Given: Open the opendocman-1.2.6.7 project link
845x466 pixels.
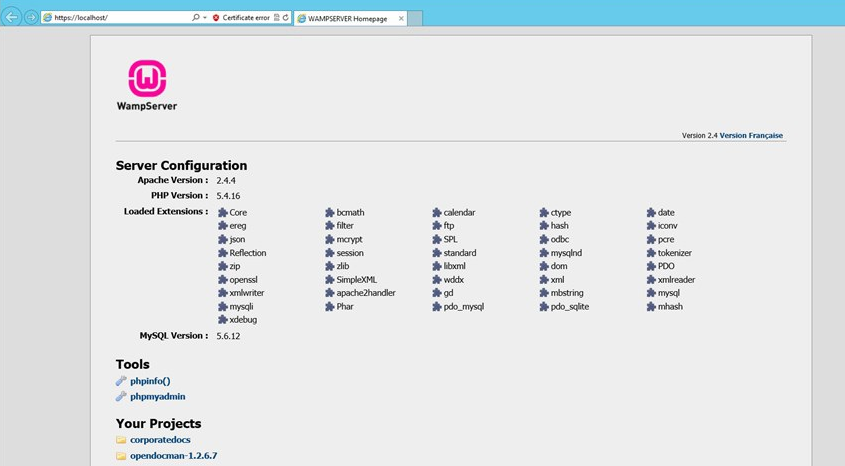Looking at the screenshot, I should (x=174, y=456).
